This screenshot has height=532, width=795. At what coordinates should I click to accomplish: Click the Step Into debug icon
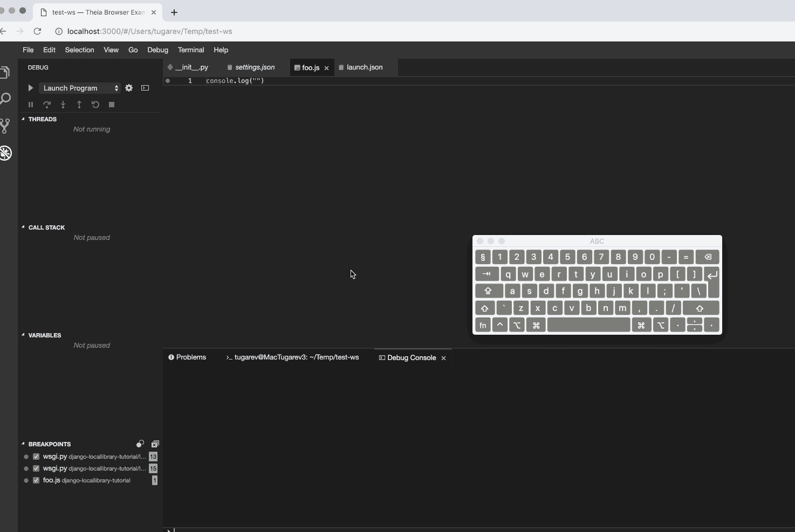[x=63, y=105]
